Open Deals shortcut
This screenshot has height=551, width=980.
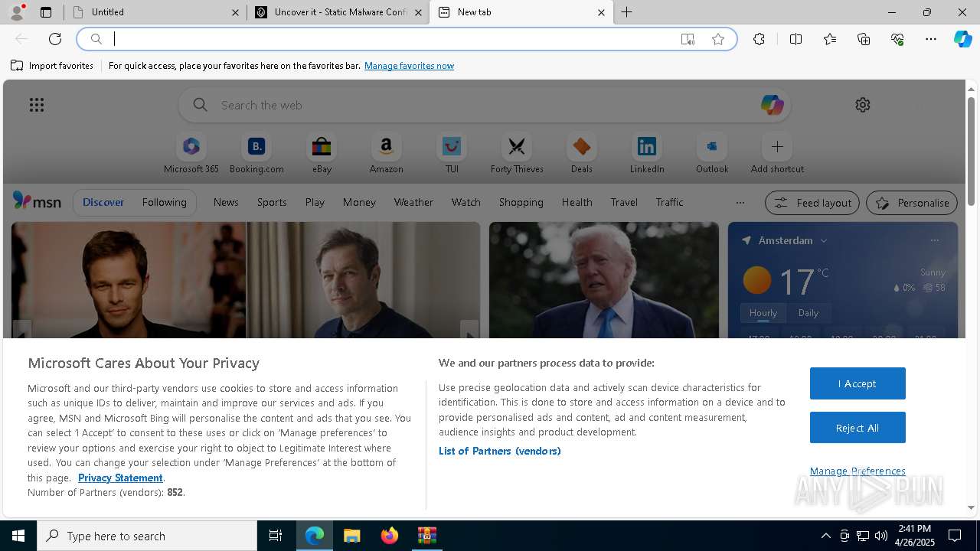point(581,154)
